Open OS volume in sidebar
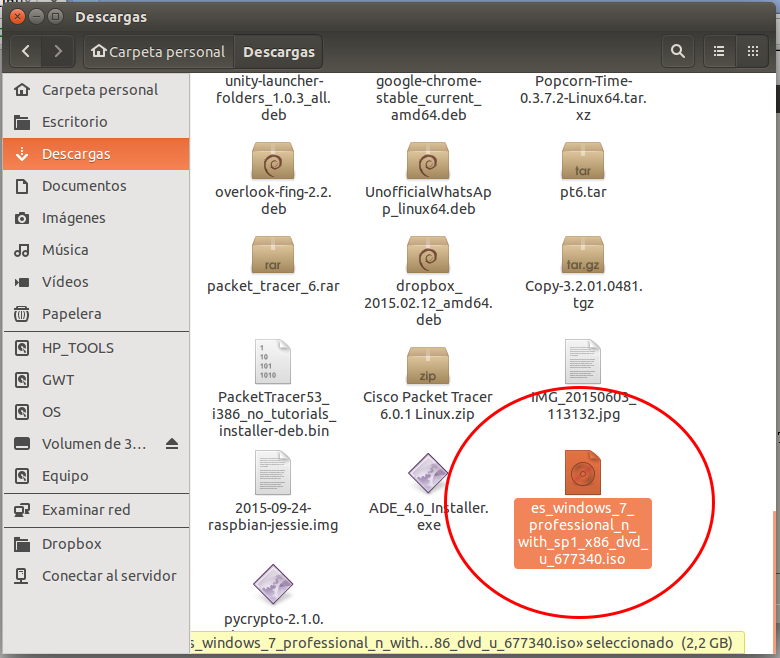 pyautogui.click(x=96, y=412)
